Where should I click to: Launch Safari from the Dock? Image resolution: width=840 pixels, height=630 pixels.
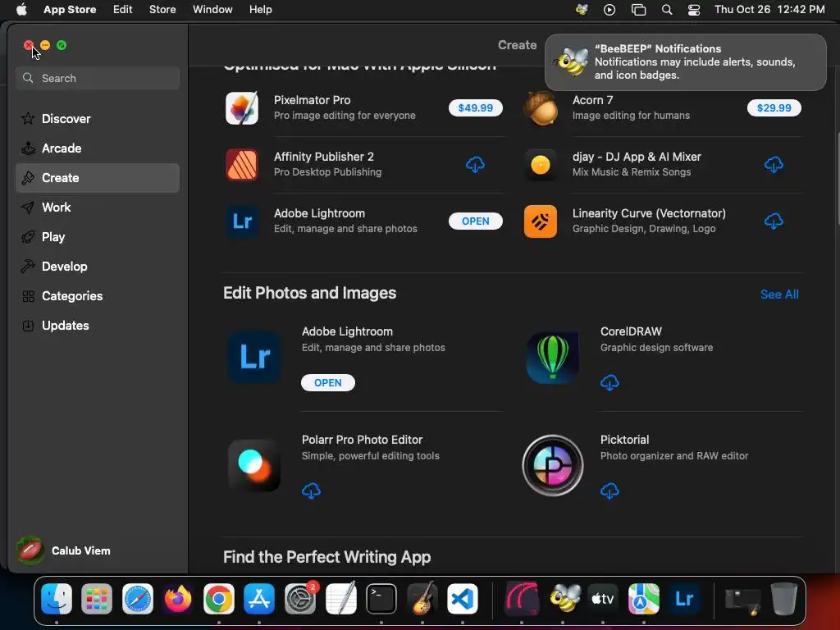(138, 598)
